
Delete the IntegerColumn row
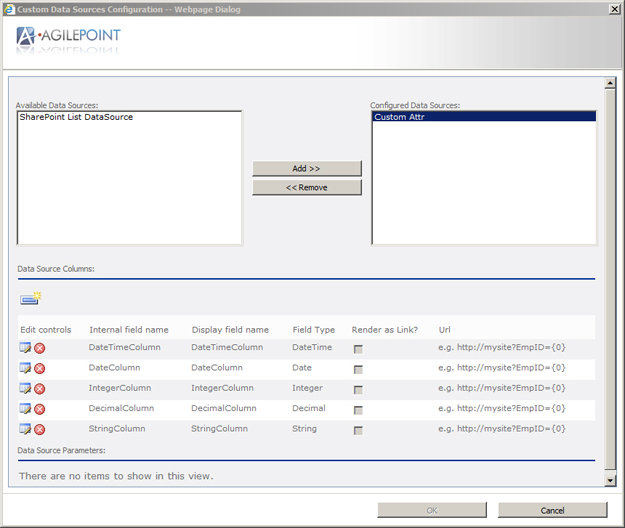[x=40, y=388]
